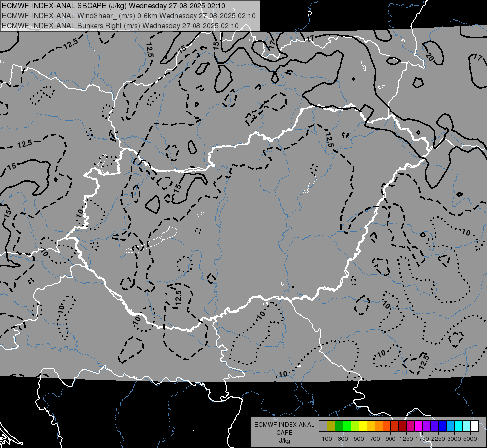Click the Bunkers Right (m/s) title line

(120, 26)
